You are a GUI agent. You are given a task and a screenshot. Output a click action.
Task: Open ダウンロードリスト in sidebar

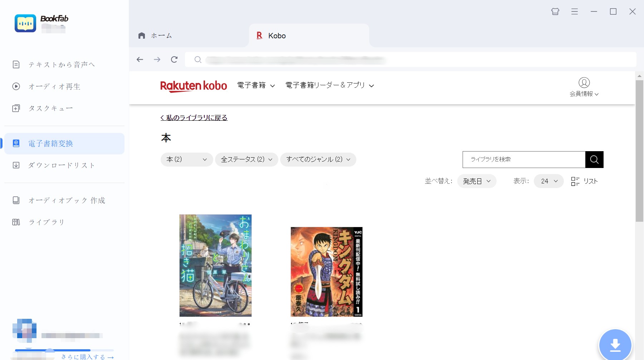[64, 165]
